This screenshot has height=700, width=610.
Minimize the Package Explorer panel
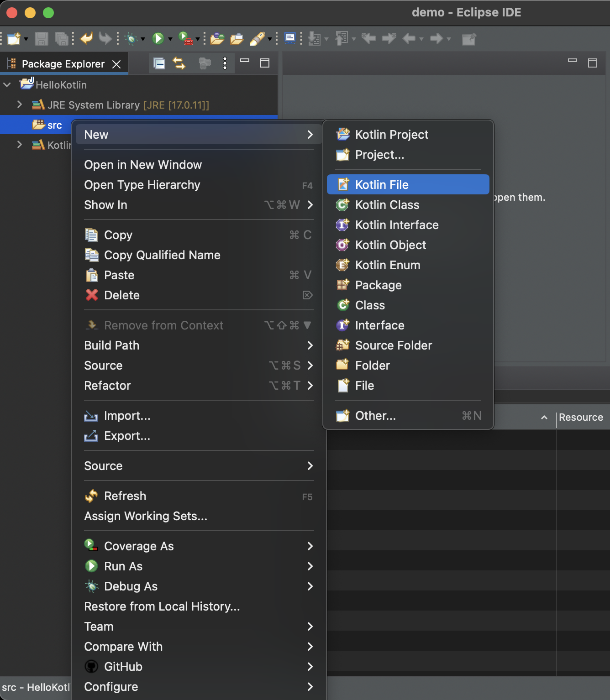(x=245, y=60)
